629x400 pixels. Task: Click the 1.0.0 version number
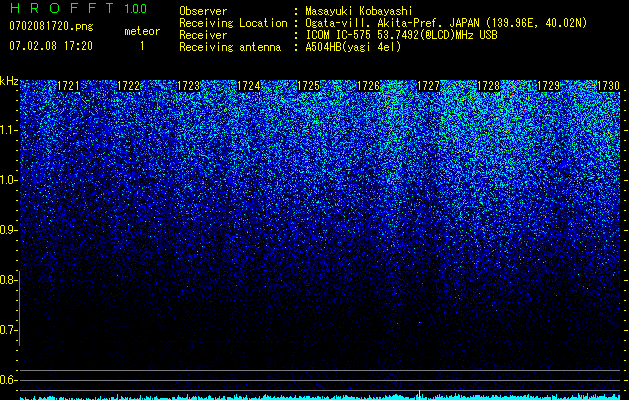[x=136, y=8]
